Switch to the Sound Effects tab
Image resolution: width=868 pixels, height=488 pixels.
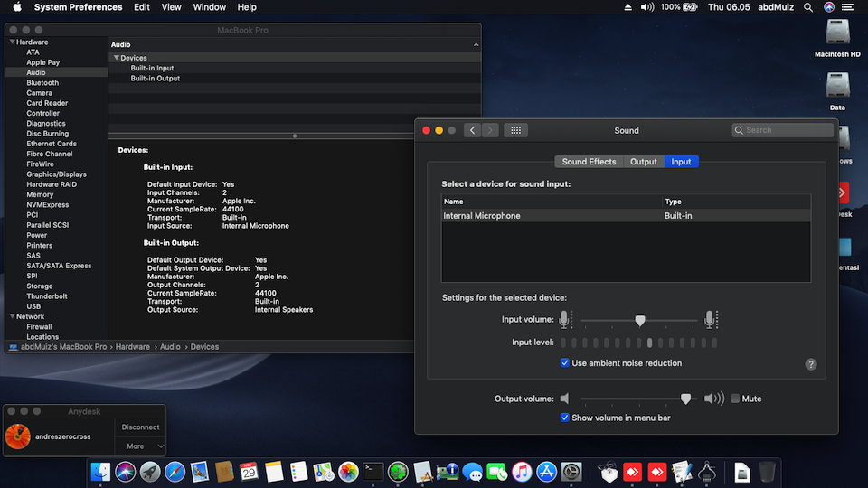click(589, 162)
